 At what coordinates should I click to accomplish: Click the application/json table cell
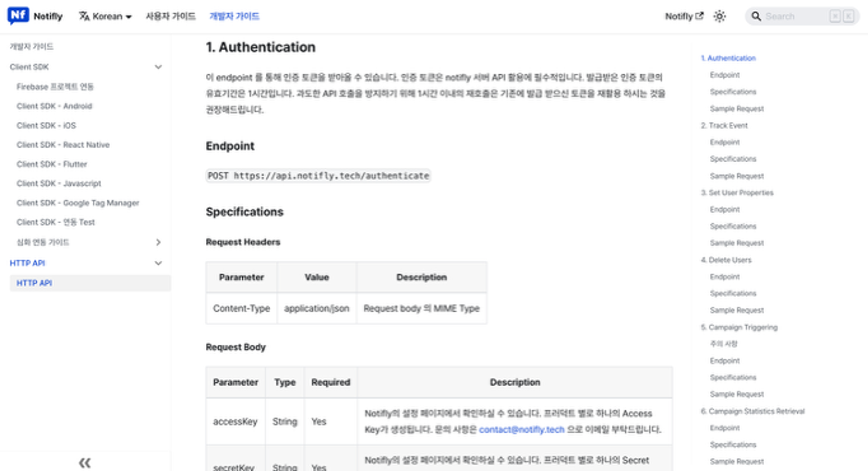pyautogui.click(x=317, y=308)
